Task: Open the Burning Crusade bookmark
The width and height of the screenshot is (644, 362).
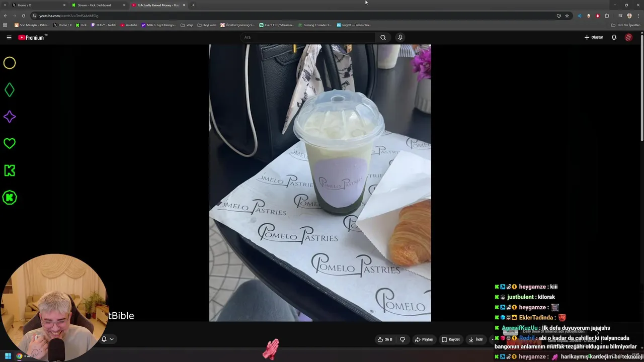Action: pyautogui.click(x=314, y=25)
